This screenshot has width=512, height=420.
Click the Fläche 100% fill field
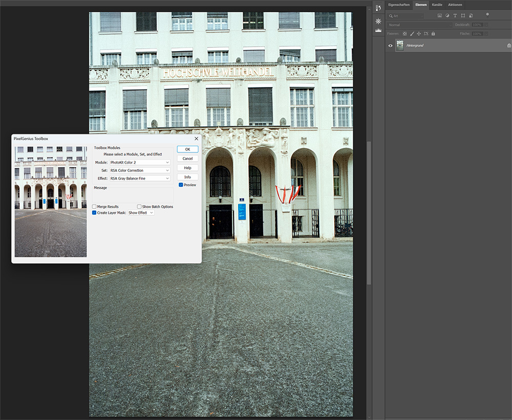click(x=477, y=34)
